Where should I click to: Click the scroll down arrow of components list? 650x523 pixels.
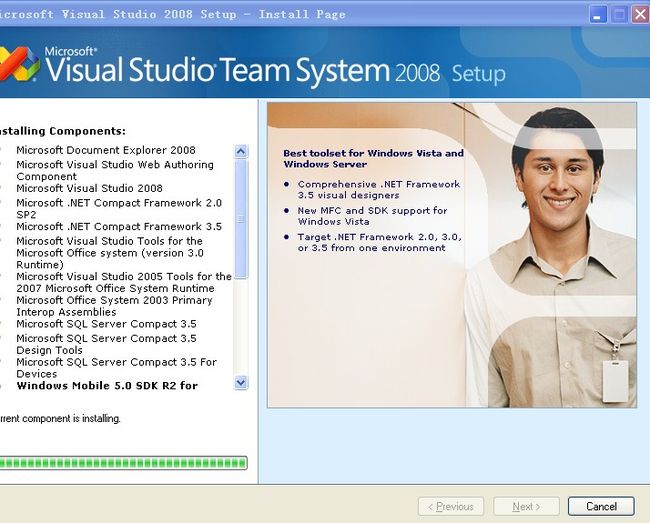click(241, 382)
